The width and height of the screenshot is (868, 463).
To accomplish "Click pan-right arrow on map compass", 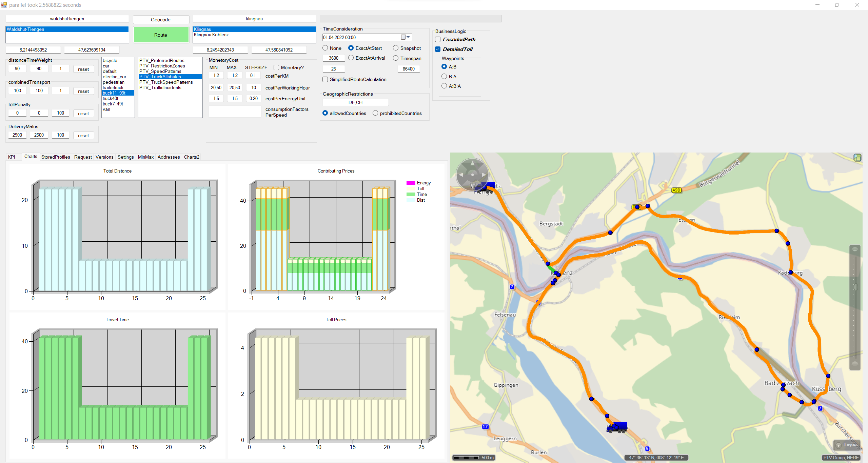I will [x=484, y=175].
